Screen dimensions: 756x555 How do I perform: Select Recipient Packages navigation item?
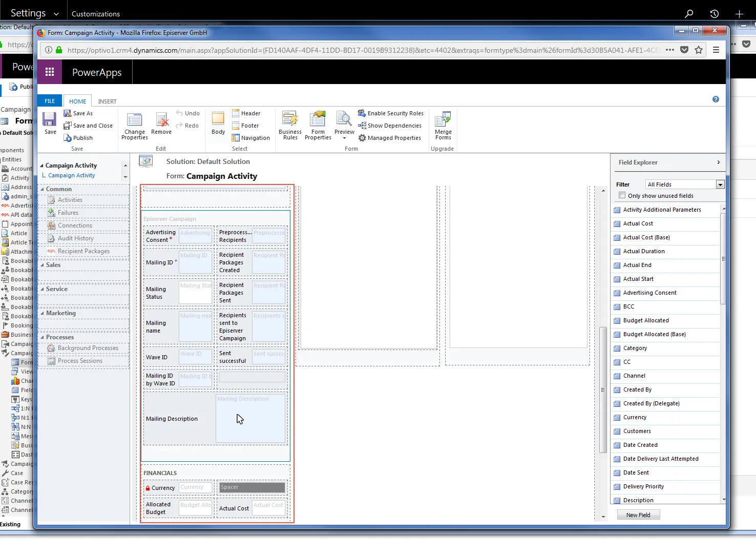[83, 251]
